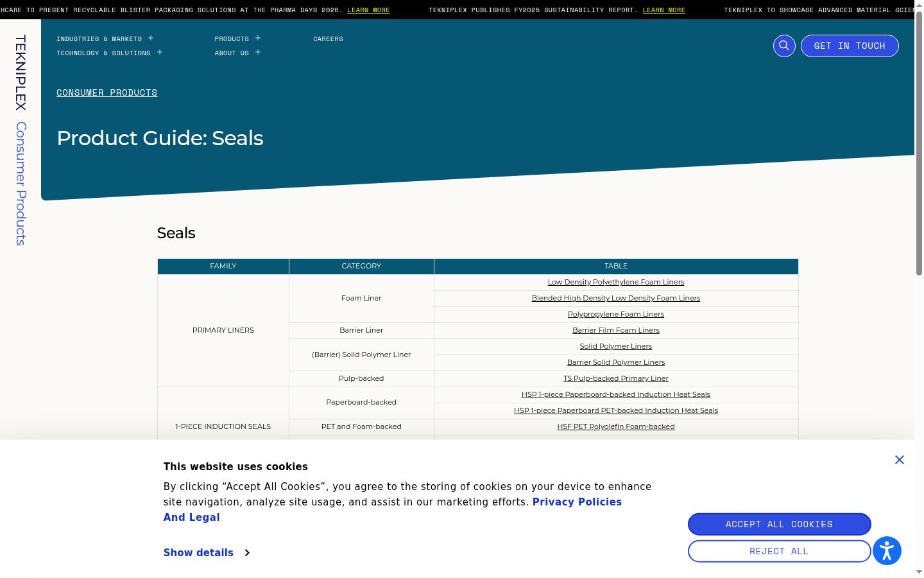This screenshot has height=578, width=924.
Task: Expand the About Us plus icon
Action: pyautogui.click(x=258, y=53)
